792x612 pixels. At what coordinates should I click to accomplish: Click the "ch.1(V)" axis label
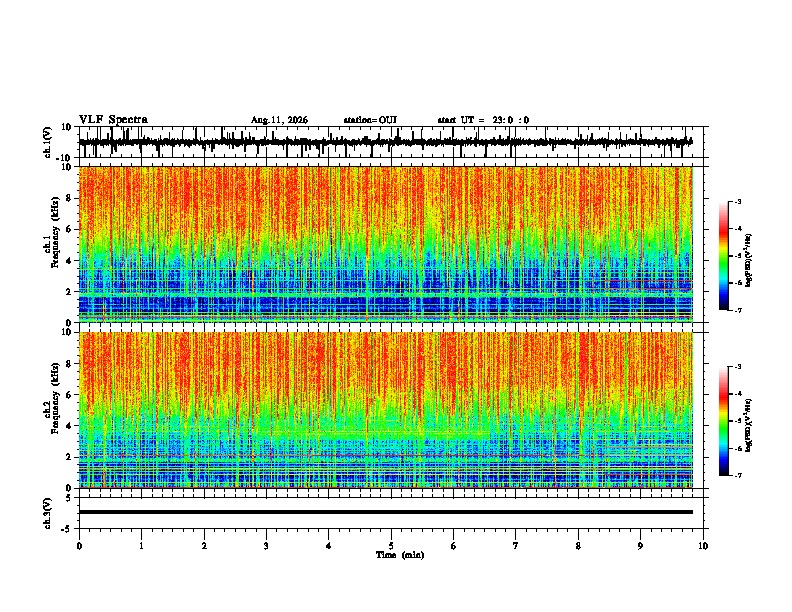[x=48, y=142]
